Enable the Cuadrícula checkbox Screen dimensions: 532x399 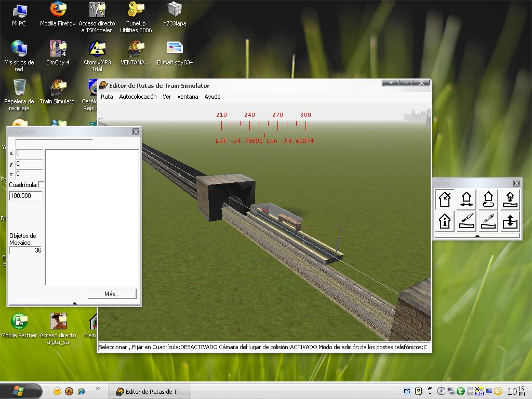tap(42, 184)
